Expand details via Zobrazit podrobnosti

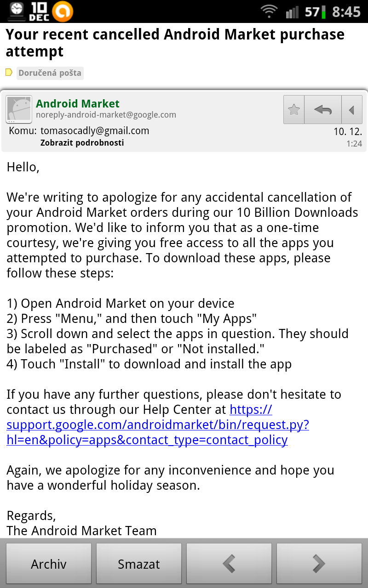click(82, 142)
